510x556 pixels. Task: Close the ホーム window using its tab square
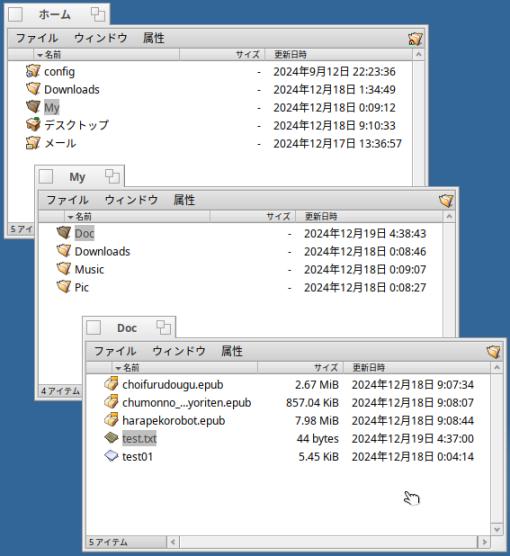pos(15,15)
